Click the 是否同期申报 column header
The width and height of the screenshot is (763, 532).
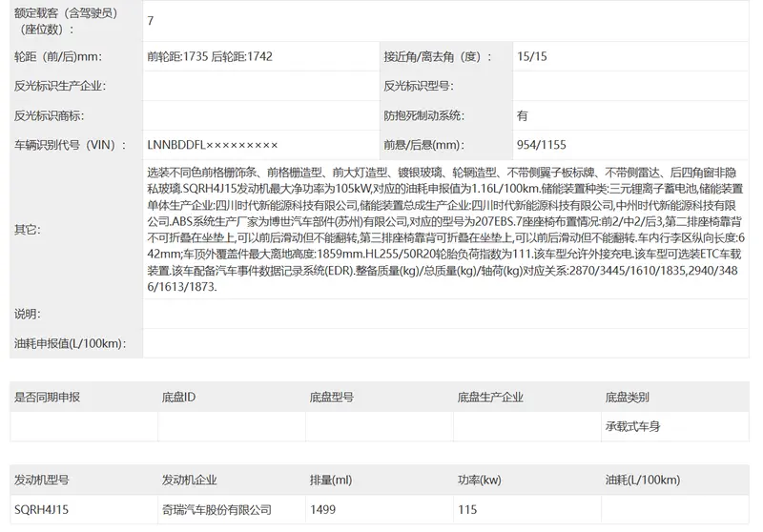click(47, 397)
